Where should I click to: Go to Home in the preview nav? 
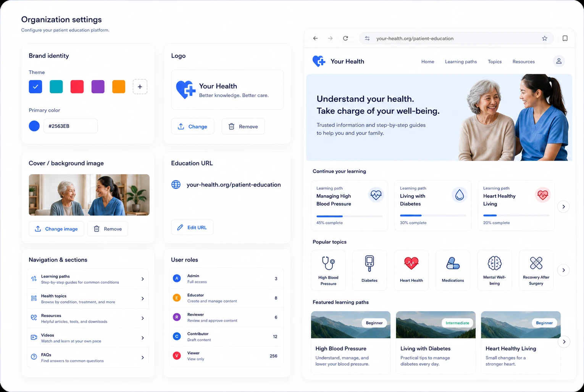click(428, 61)
